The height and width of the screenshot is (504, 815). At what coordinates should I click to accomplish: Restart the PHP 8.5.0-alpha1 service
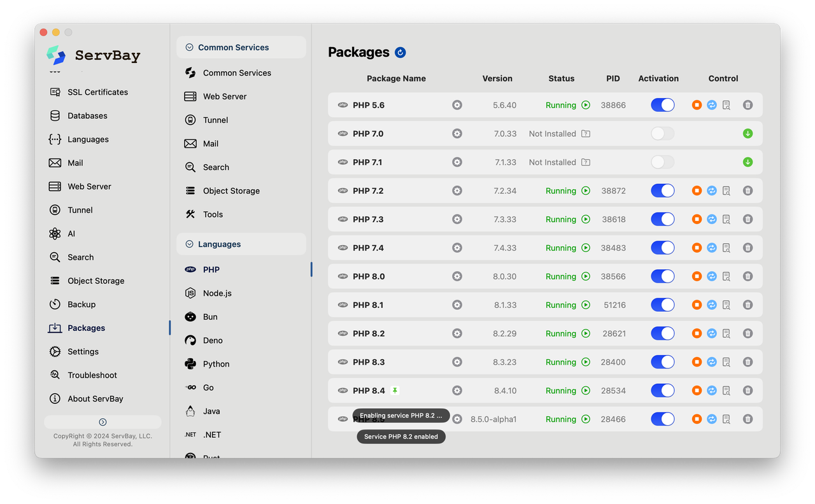(x=712, y=419)
